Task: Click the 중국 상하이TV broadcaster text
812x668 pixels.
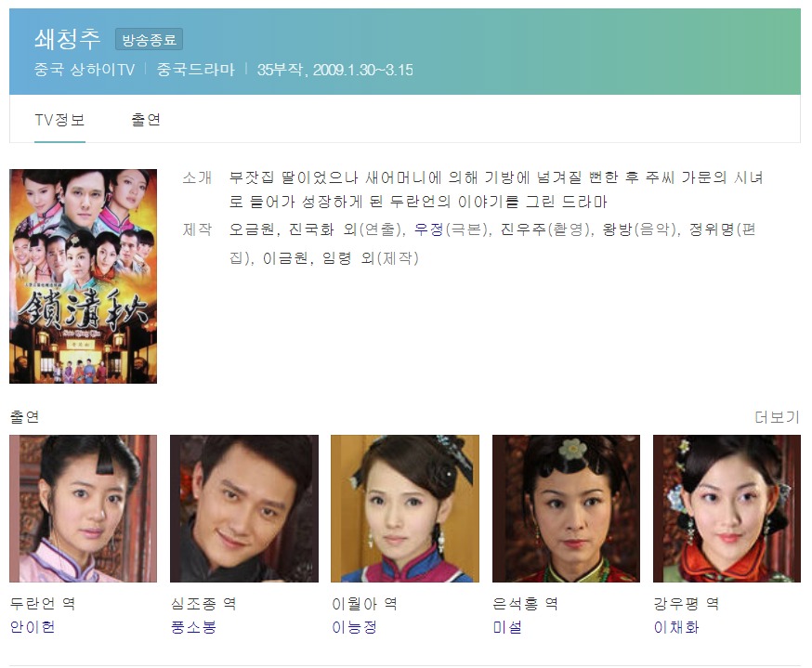Action: (85, 70)
